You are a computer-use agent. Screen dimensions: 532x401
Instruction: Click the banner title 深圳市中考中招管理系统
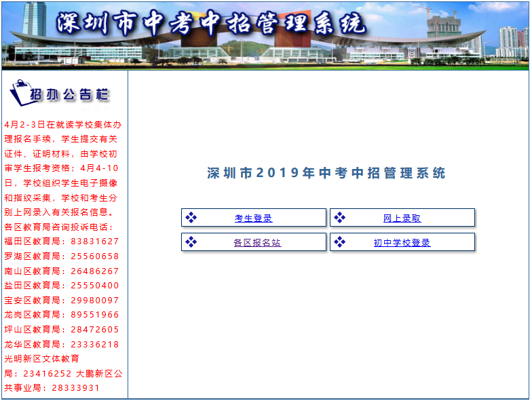tap(210, 24)
